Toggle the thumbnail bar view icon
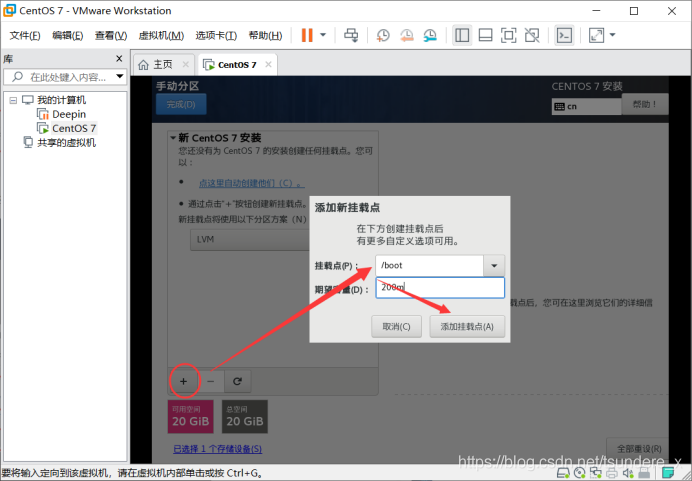Viewport: 692px width, 481px height. (485, 35)
